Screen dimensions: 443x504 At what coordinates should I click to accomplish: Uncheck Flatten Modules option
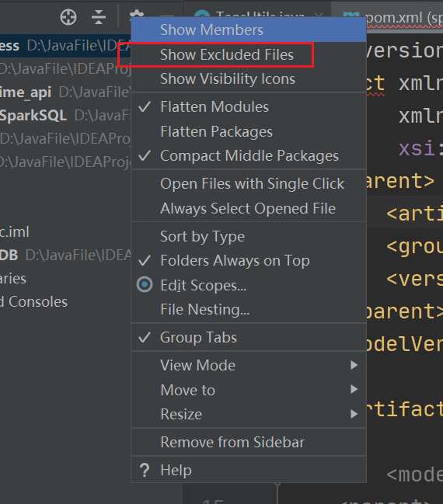pyautogui.click(x=249, y=106)
